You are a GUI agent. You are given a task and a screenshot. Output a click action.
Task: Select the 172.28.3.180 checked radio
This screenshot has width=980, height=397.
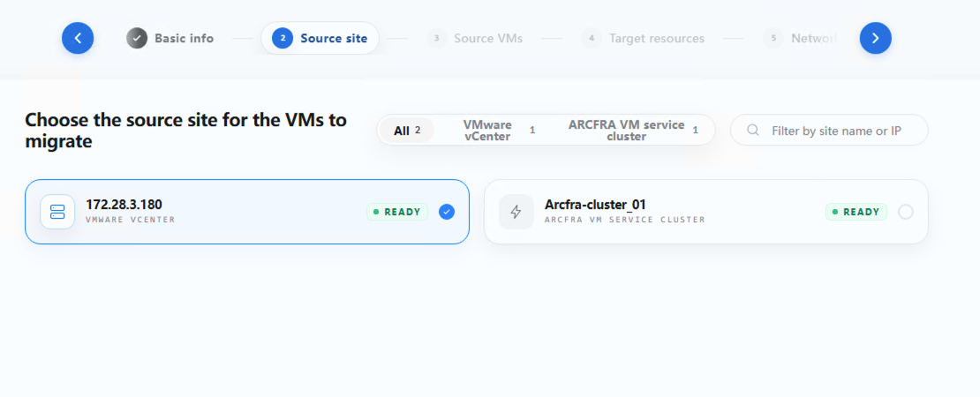click(446, 212)
